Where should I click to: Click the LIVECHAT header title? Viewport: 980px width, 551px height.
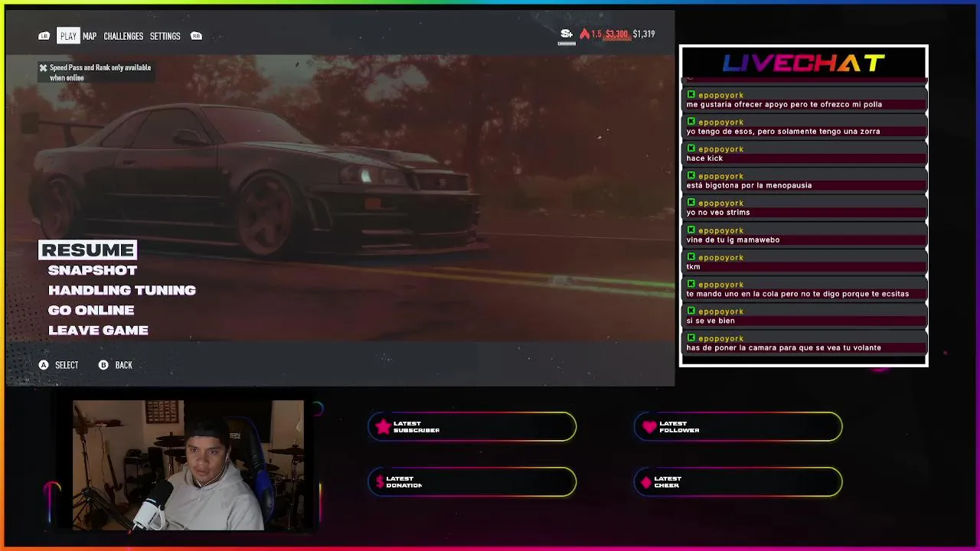point(804,64)
